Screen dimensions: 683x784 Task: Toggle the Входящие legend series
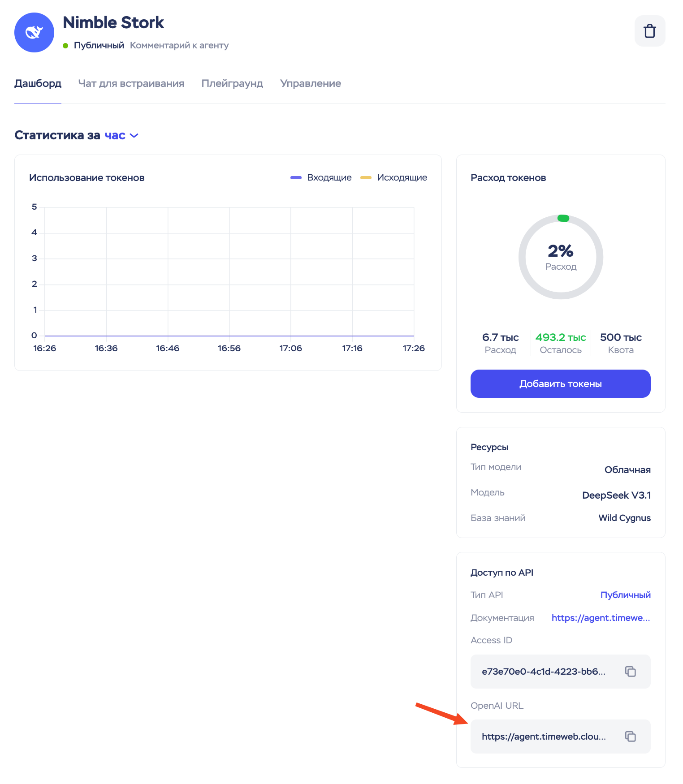[321, 178]
